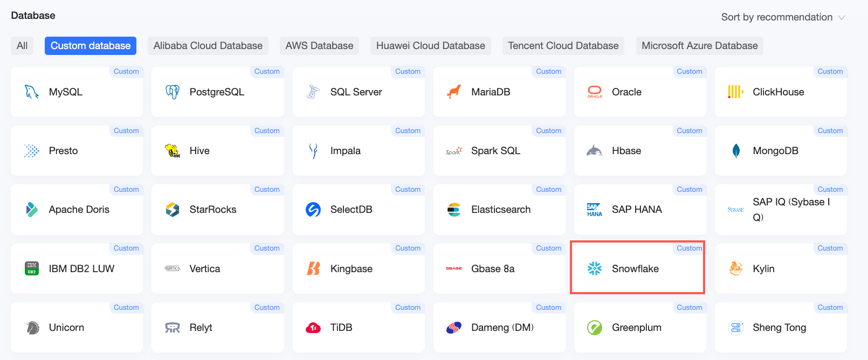Screen dimensions: 868x360
Task: Click the Relyt logo icon
Action: 173,328
